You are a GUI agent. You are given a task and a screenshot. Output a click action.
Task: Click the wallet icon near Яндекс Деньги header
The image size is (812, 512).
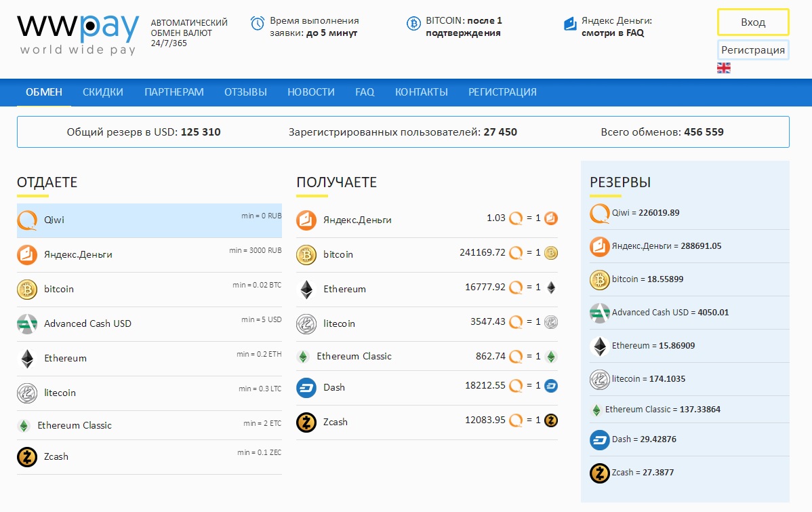click(x=570, y=23)
